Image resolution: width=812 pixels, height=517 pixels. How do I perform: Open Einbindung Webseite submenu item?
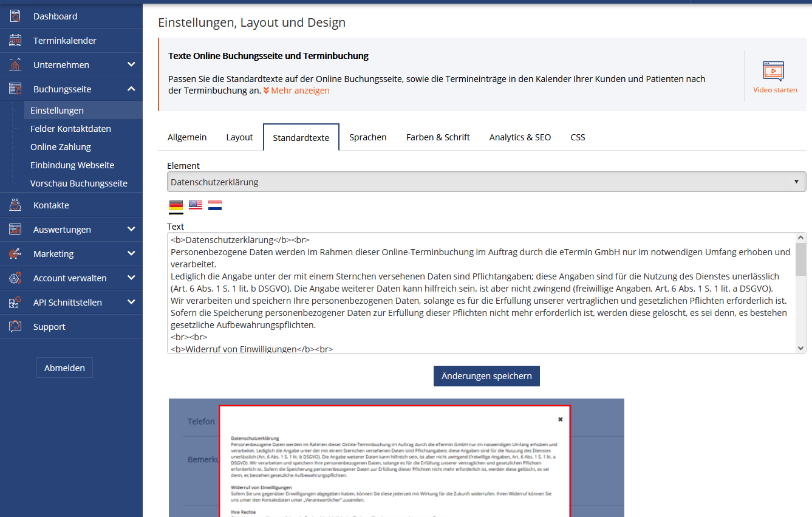tap(83, 165)
